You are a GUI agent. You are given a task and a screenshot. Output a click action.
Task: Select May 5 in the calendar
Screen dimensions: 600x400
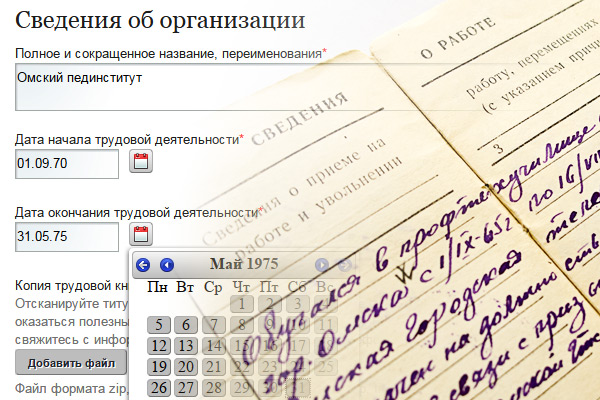pyautogui.click(x=158, y=325)
